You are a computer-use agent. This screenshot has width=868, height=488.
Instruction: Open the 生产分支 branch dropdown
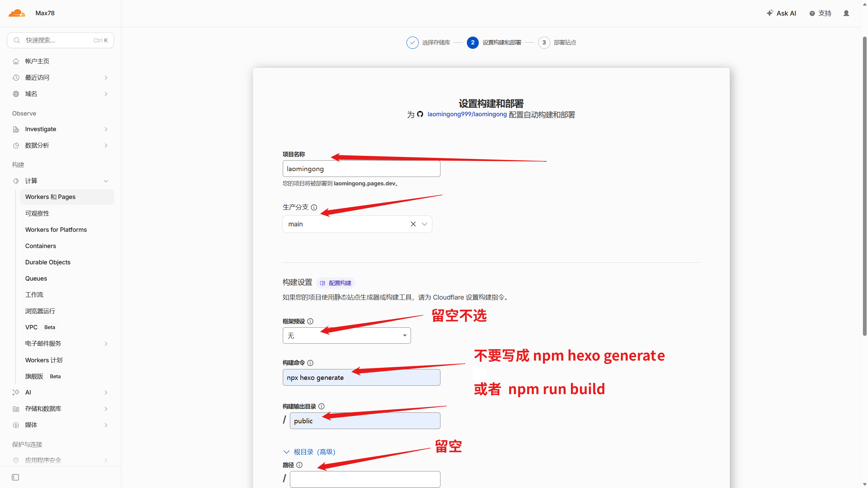pos(425,224)
